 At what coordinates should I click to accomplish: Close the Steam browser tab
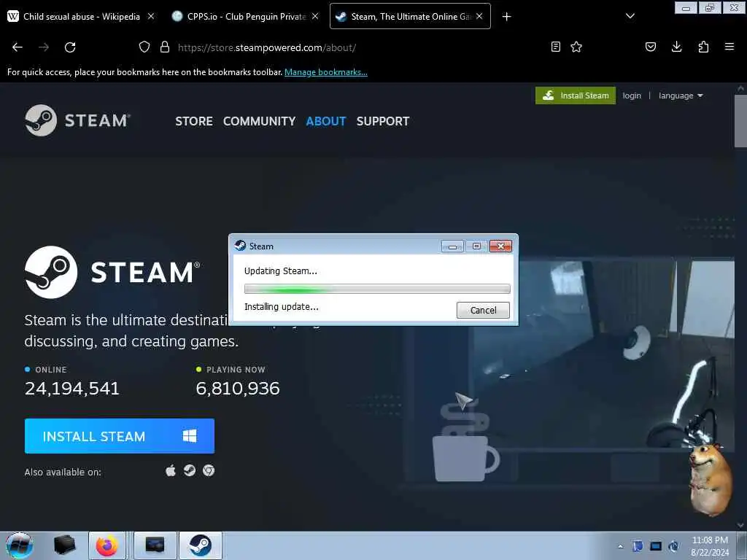[x=479, y=16]
